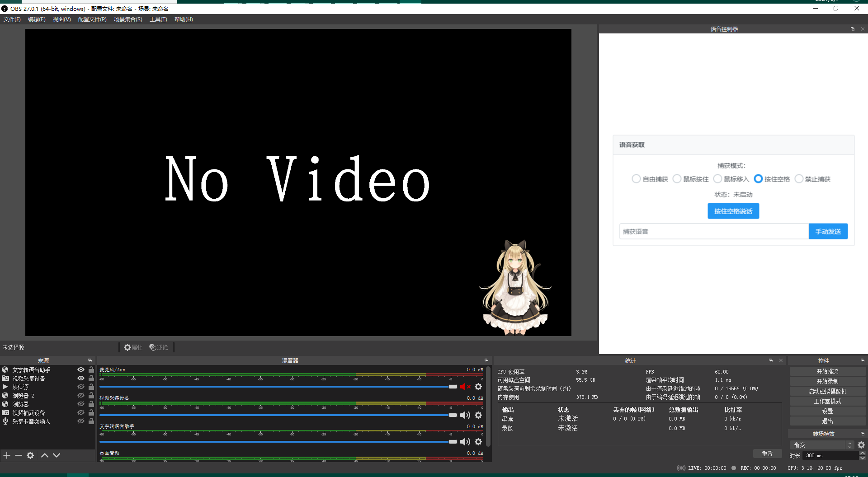Open transition properties gear next to 渐变

pos(861,445)
